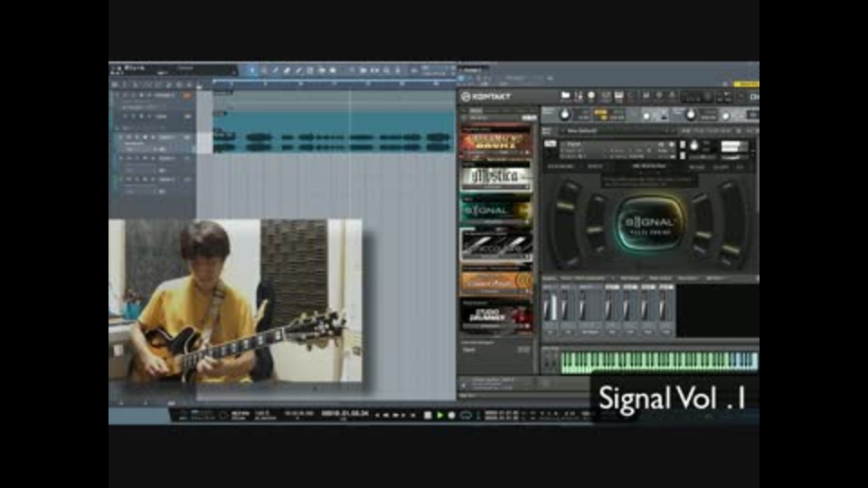Toggle Loop button in transport bar
Screen dimensions: 868x488
[466, 415]
